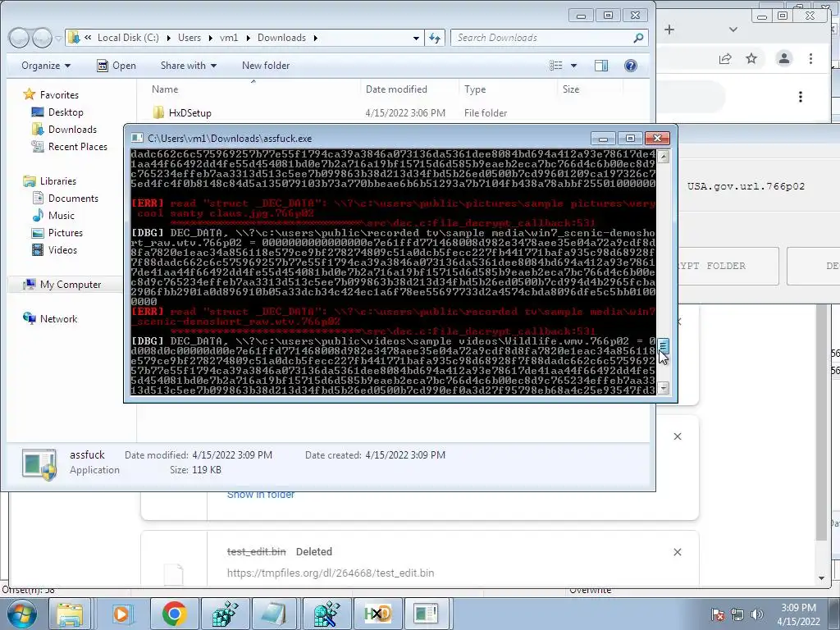Expand breadcrumb arrow after Local Disk
This screenshot has height=630, width=840.
click(169, 38)
